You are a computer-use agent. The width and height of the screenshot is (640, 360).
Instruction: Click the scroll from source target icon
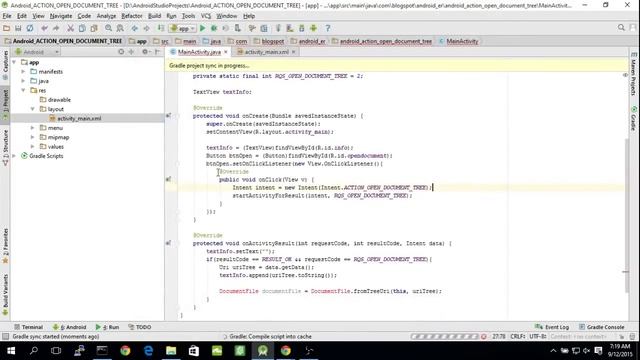121,52
